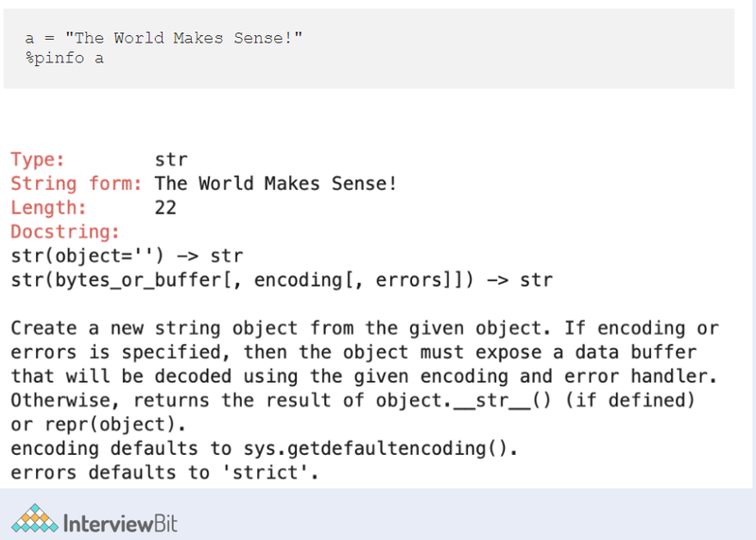Click the str(object='') signature line
Image resolution: width=756 pixels, height=540 pixels.
(127, 256)
